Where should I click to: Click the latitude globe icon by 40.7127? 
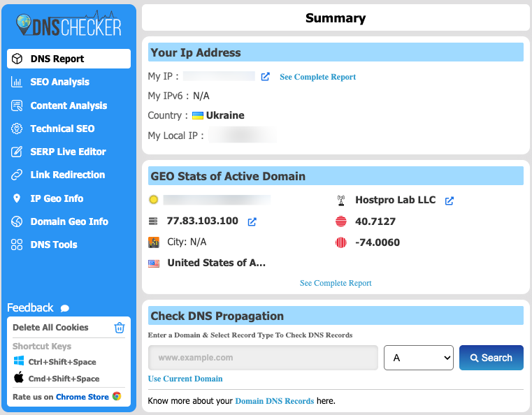pos(341,221)
